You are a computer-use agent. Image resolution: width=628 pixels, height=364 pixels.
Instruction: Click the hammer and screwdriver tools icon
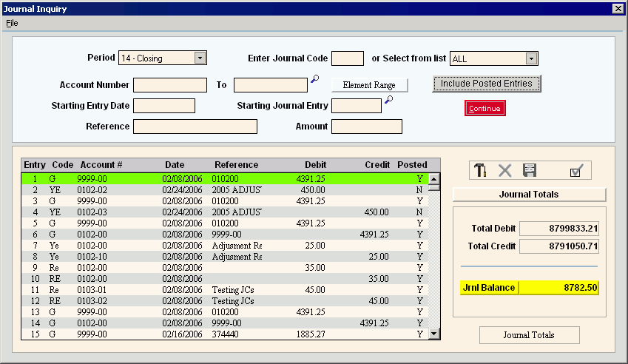tap(481, 170)
